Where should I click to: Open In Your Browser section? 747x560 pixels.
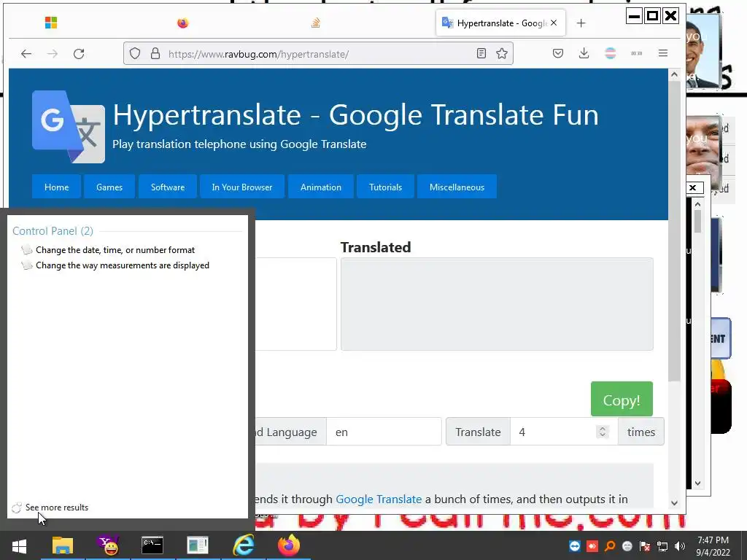coord(242,187)
